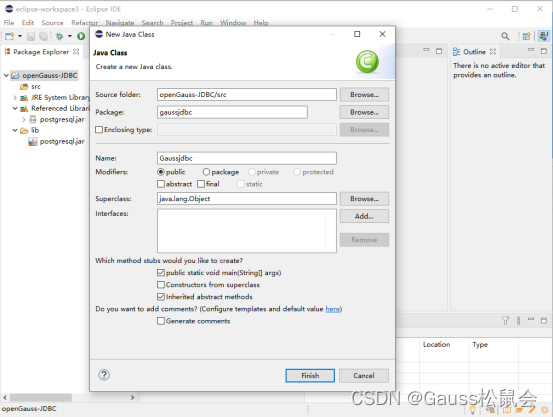
Task: Click the Debug bug toolbar icon
Action: pos(60,36)
